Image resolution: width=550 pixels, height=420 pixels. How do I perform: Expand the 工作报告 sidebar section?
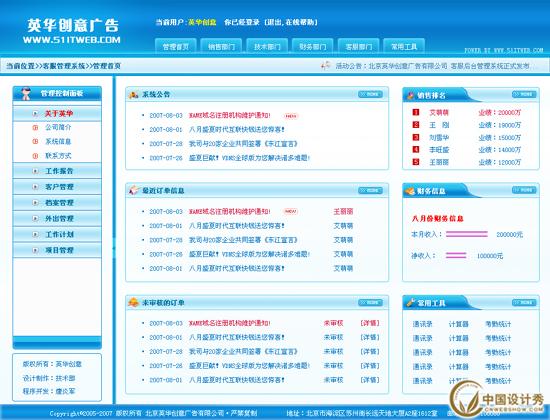(x=57, y=171)
